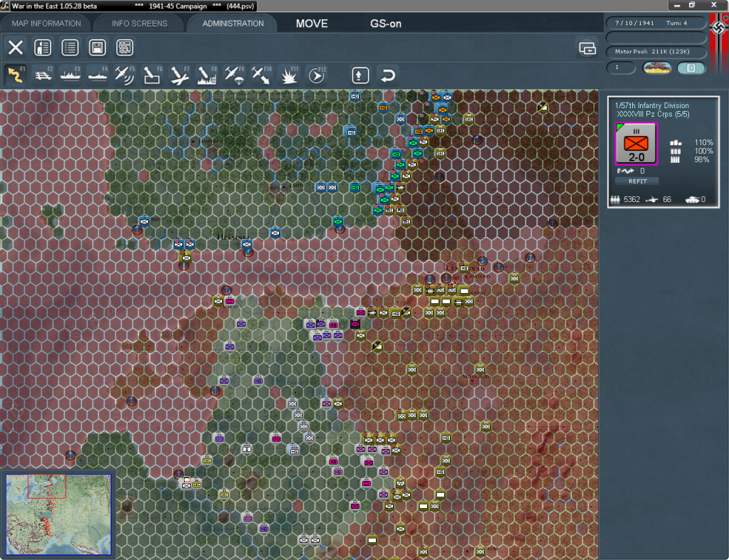Click the MOVE mode label
The image size is (729, 560).
[312, 23]
